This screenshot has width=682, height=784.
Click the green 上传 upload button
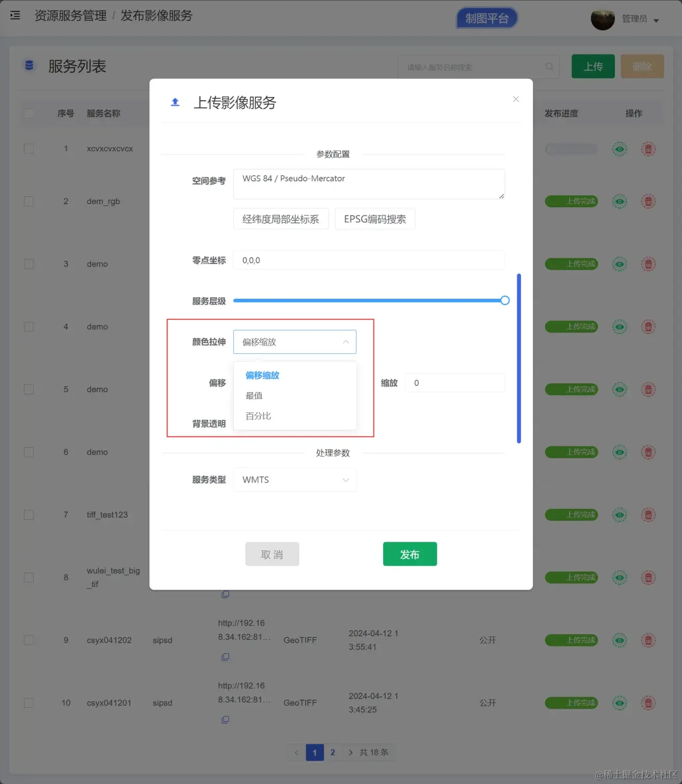[593, 67]
